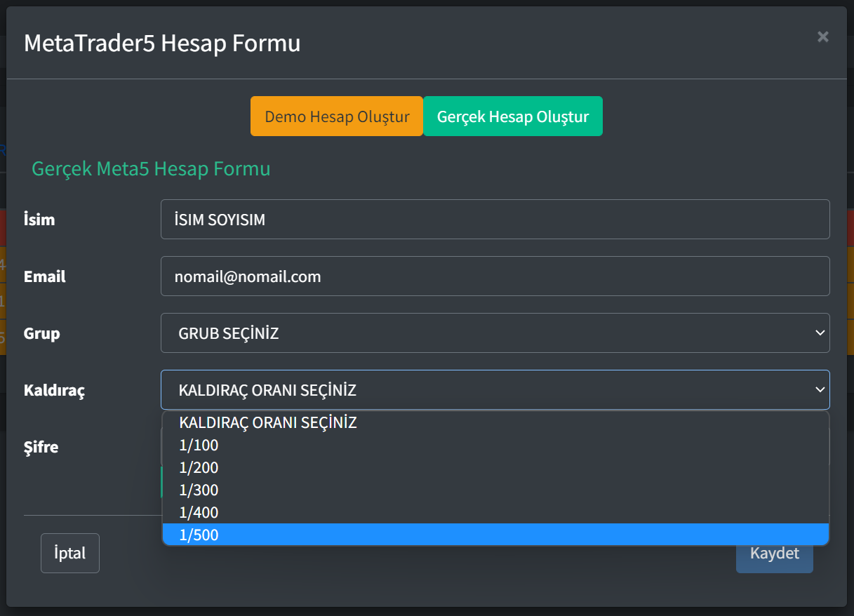Choose leverage 1/300 option
Image resolution: width=854 pixels, height=616 pixels.
pyautogui.click(x=495, y=490)
